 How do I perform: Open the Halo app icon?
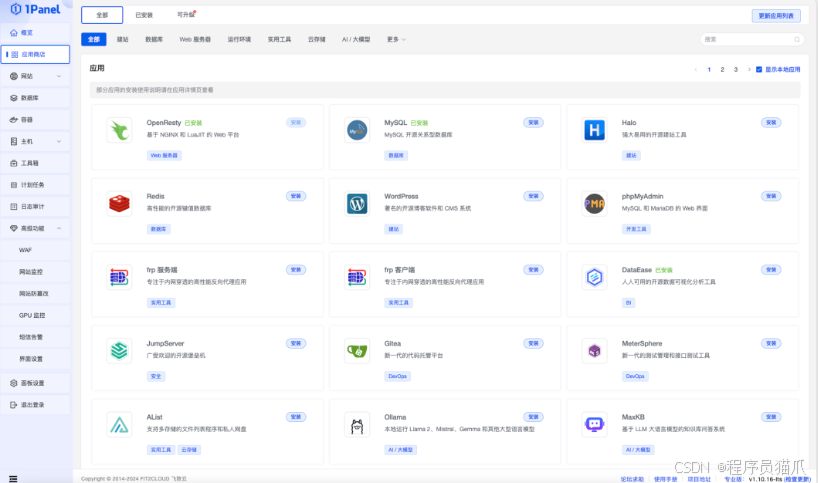(x=594, y=130)
